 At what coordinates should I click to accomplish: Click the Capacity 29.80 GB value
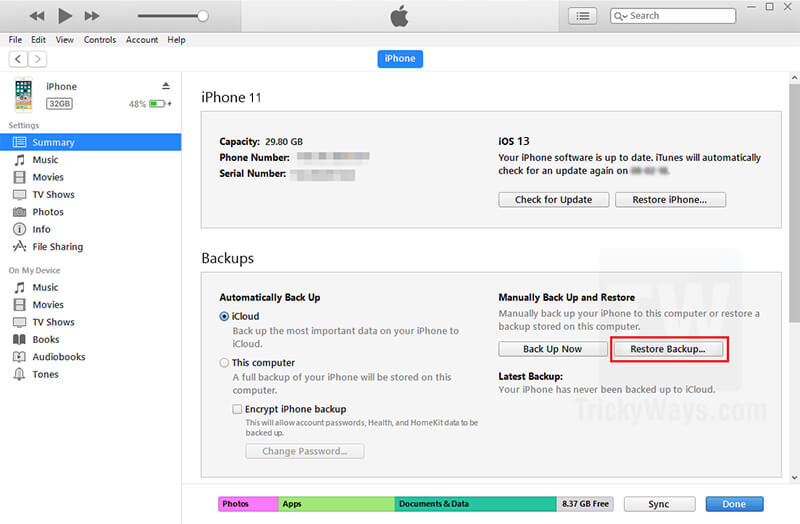pos(284,142)
